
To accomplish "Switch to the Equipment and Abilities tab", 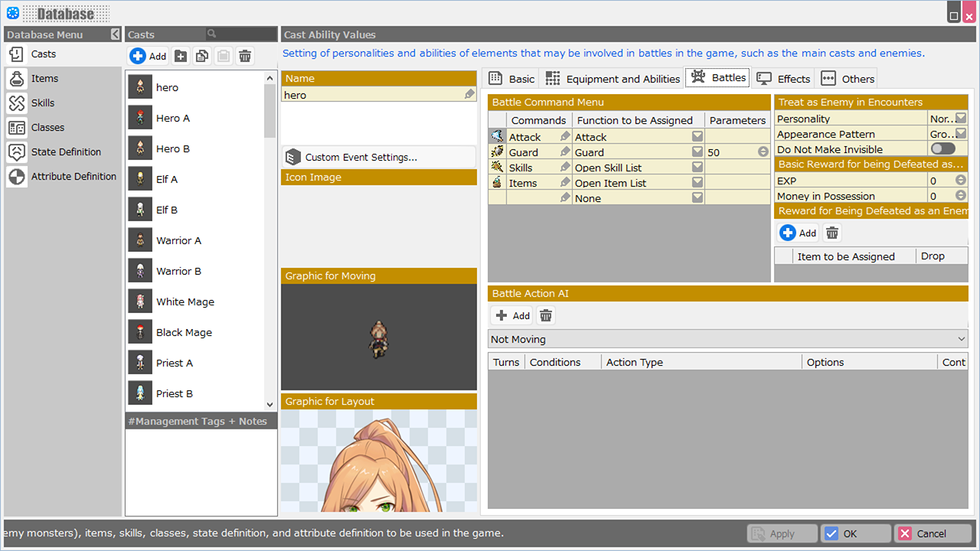I will pos(612,79).
